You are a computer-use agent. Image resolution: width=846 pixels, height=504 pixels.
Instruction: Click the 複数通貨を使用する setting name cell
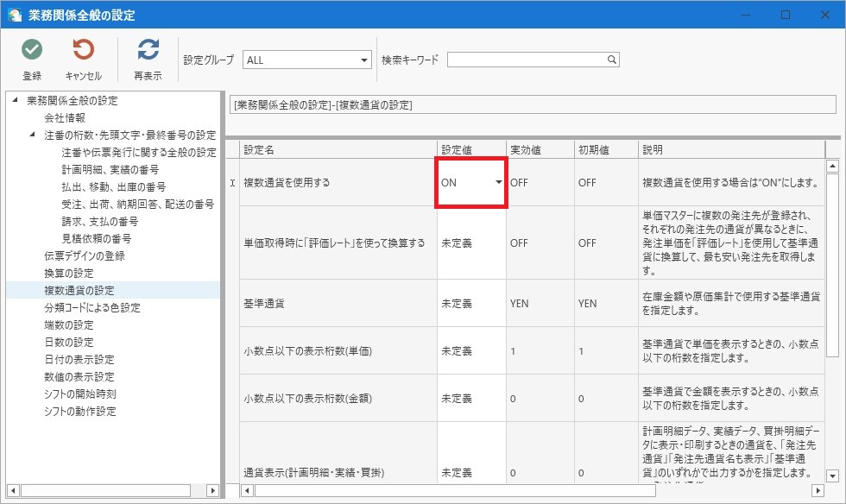[338, 182]
